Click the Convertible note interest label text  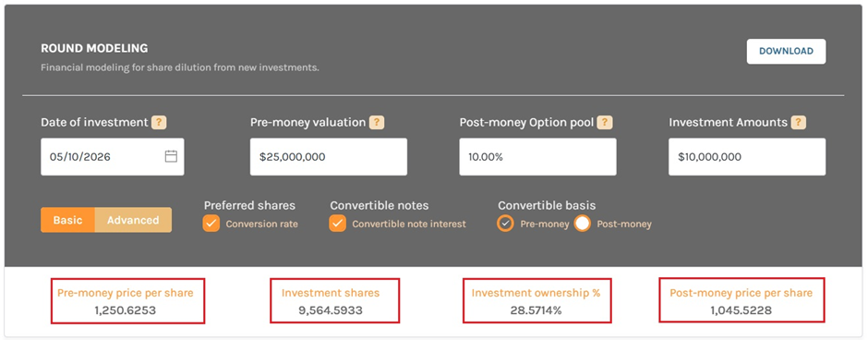(x=409, y=225)
